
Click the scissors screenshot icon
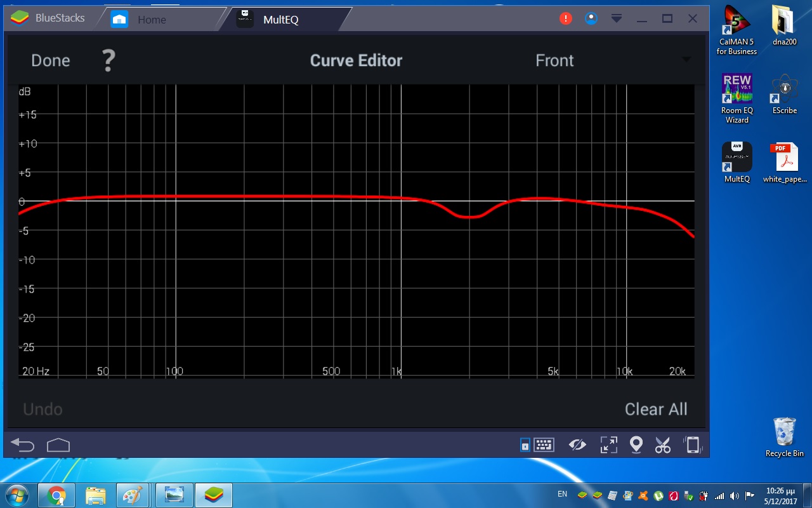[663, 445]
